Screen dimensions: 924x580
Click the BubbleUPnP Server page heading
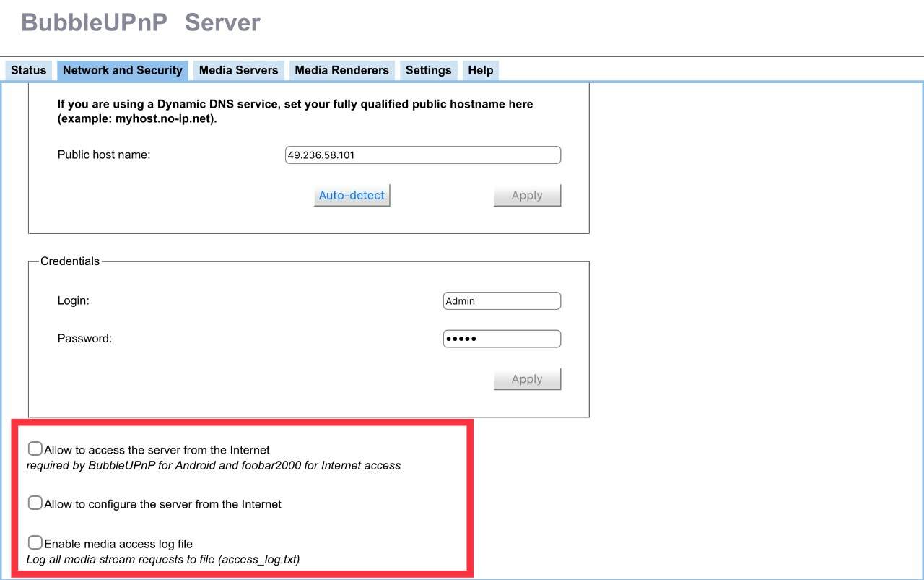pos(141,22)
